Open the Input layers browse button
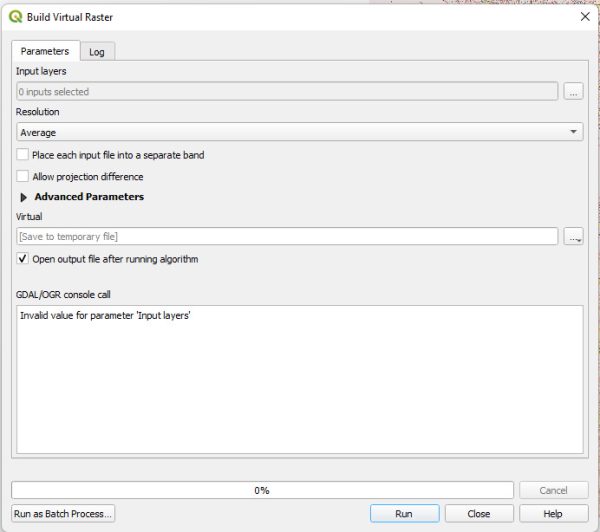 coord(573,92)
